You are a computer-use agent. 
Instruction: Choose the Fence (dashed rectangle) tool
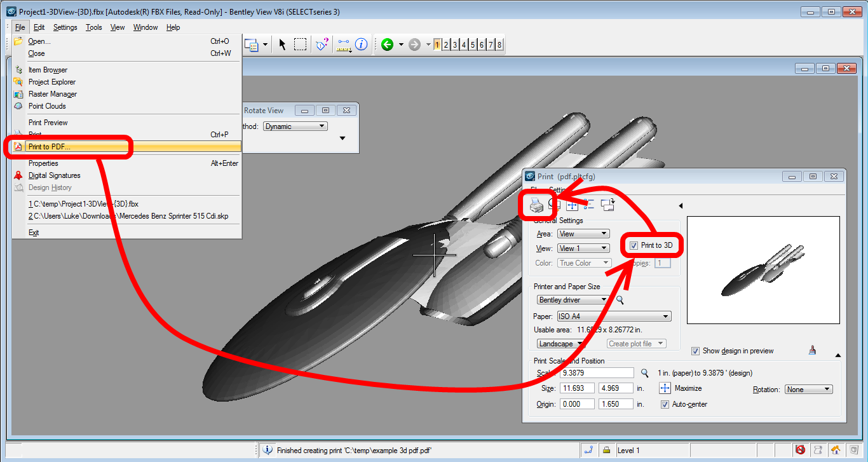pos(301,44)
